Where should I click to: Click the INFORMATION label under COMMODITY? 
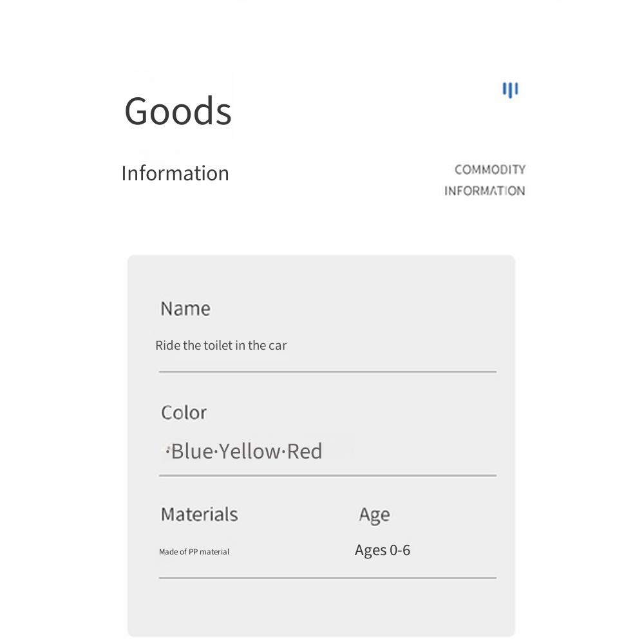[485, 191]
